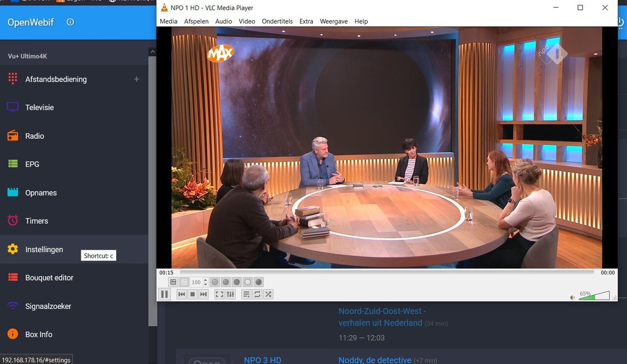627x364 pixels.
Task: Stop the NPO 1 HD stream
Action: (192, 294)
